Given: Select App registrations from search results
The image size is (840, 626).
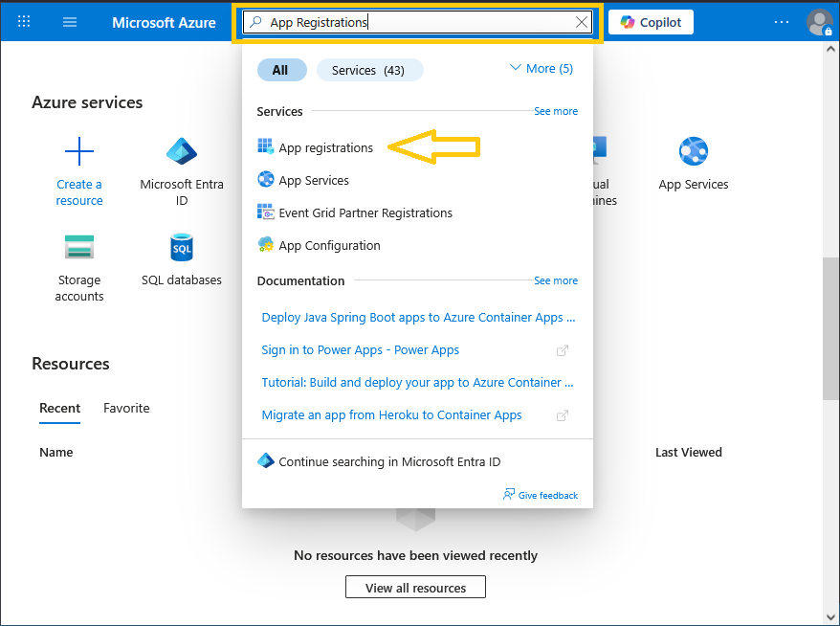Looking at the screenshot, I should tap(325, 147).
